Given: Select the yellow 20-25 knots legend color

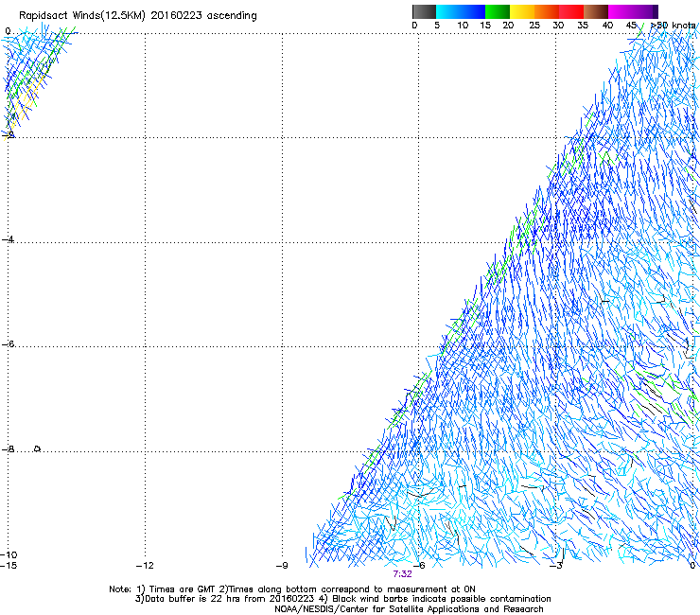Looking at the screenshot, I should [522, 11].
